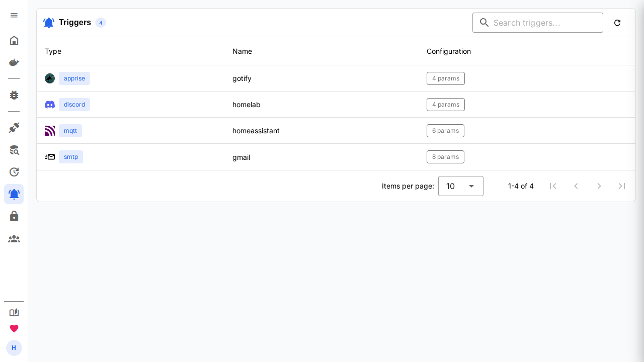
Task: Select the homeassistant trigger name
Action: tap(256, 131)
